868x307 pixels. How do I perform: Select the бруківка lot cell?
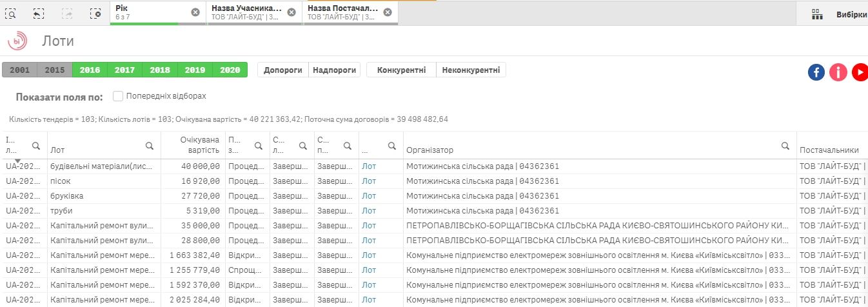103,196
